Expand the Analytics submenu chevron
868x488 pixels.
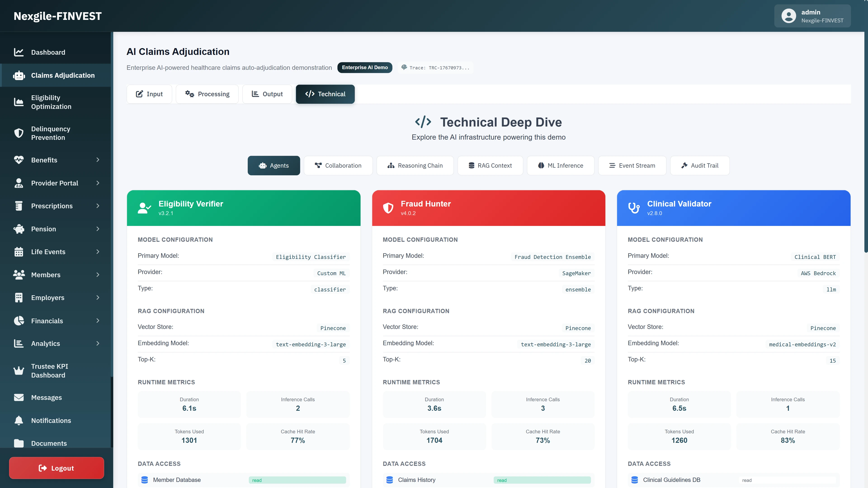tap(98, 343)
